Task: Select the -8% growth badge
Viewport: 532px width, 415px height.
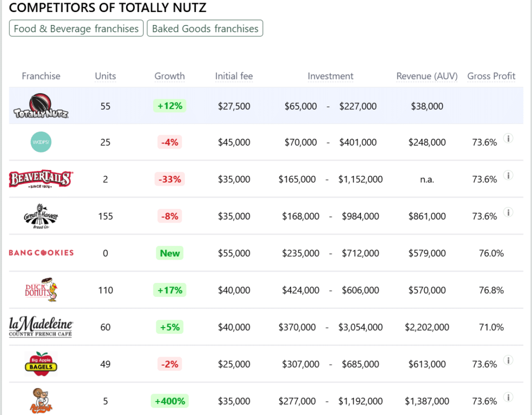Action: [x=170, y=216]
